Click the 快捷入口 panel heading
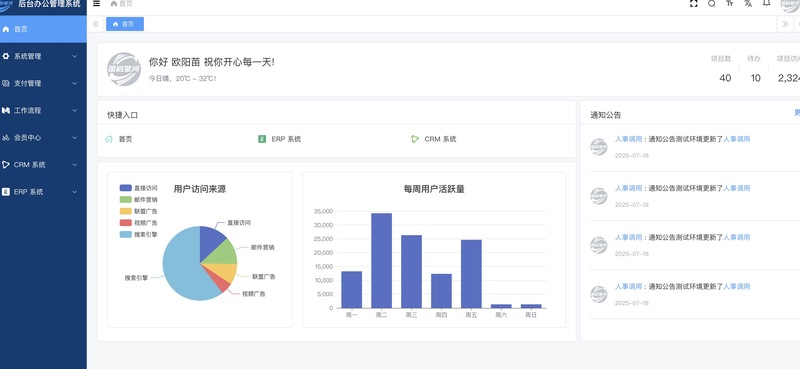 click(122, 115)
